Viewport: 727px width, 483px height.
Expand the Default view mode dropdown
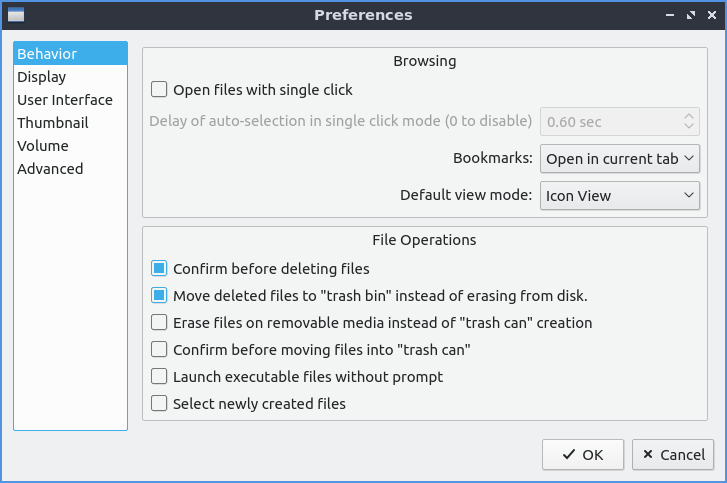[x=620, y=196]
